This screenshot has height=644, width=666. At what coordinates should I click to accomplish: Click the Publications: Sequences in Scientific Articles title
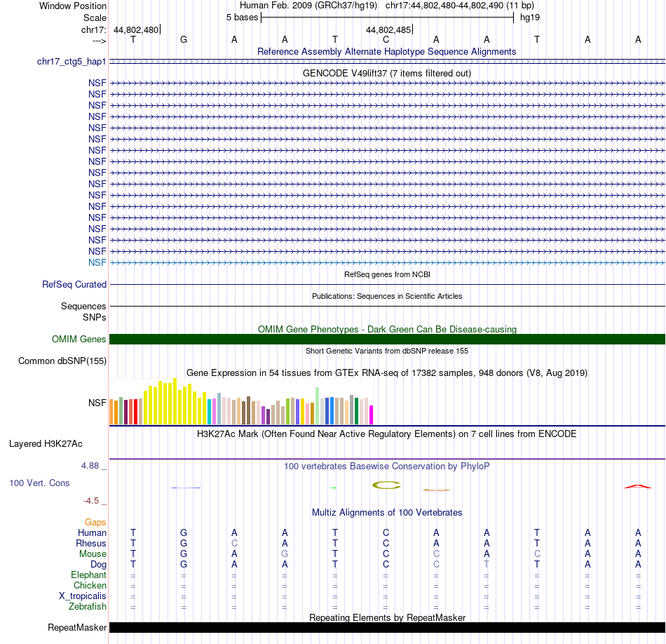(x=387, y=296)
